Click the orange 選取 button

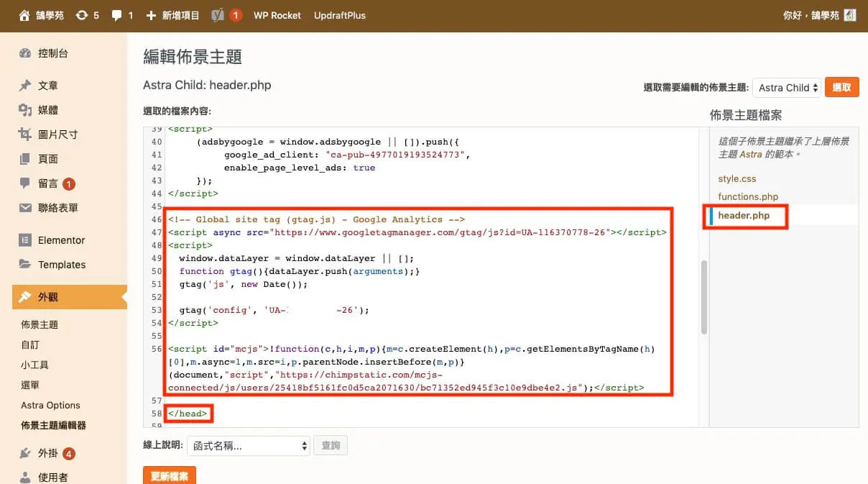842,87
